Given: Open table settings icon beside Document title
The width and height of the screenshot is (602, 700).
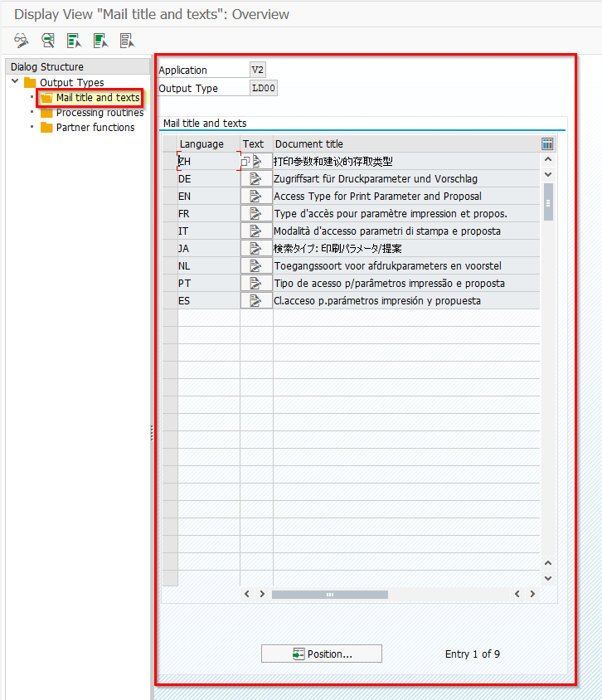Looking at the screenshot, I should [x=547, y=143].
